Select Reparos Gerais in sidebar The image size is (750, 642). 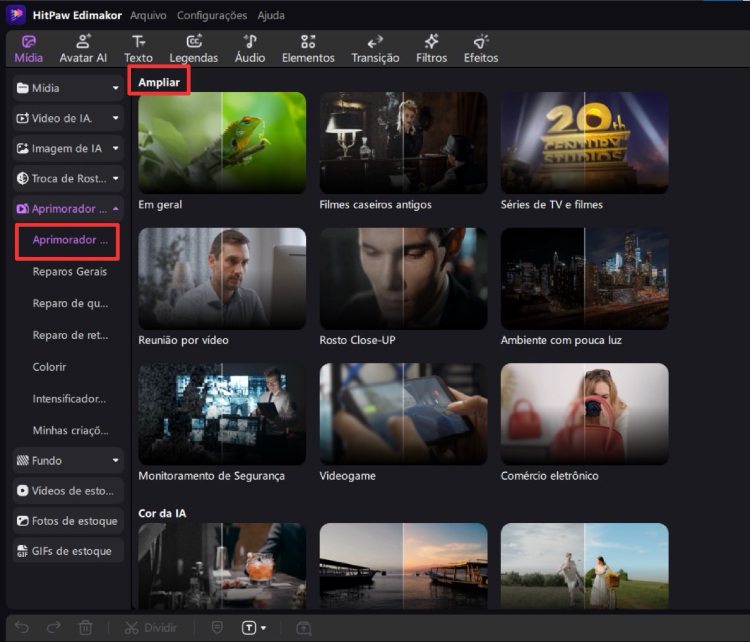[x=69, y=271]
